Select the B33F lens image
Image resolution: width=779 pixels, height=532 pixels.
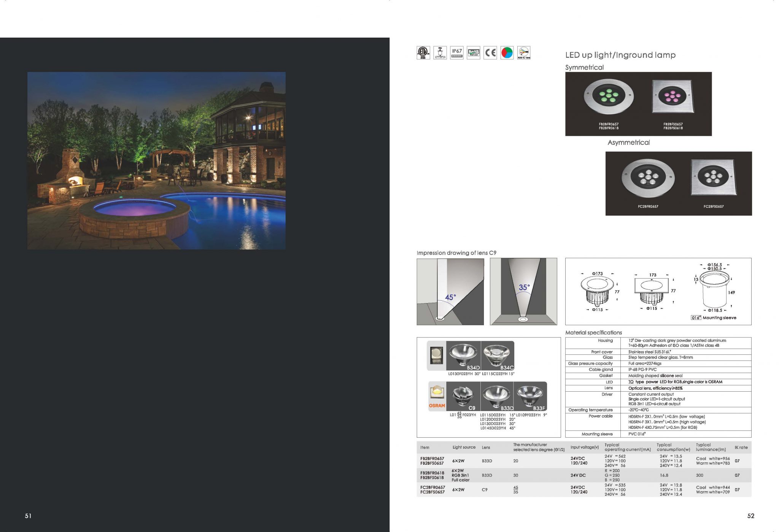click(530, 396)
